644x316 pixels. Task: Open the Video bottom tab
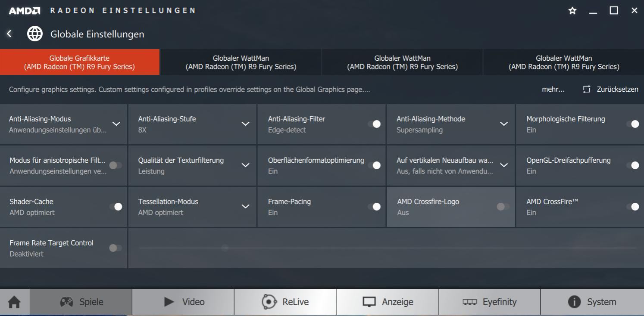(183, 302)
